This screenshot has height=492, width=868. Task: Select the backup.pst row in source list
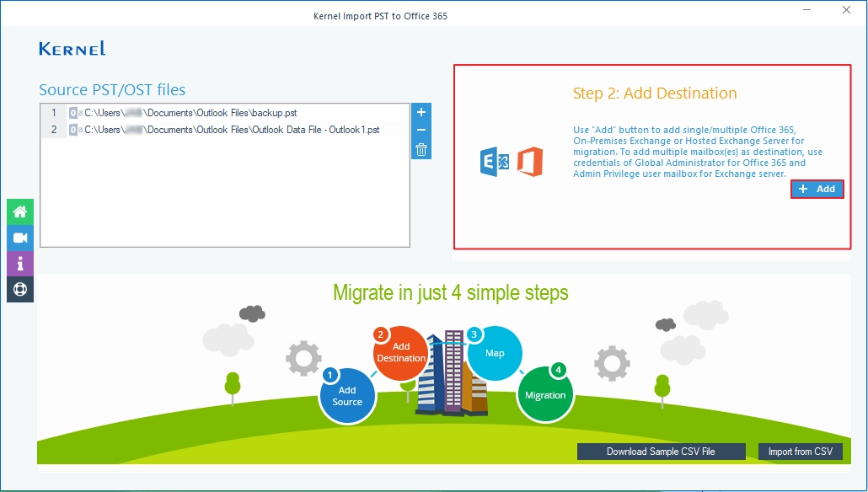225,113
